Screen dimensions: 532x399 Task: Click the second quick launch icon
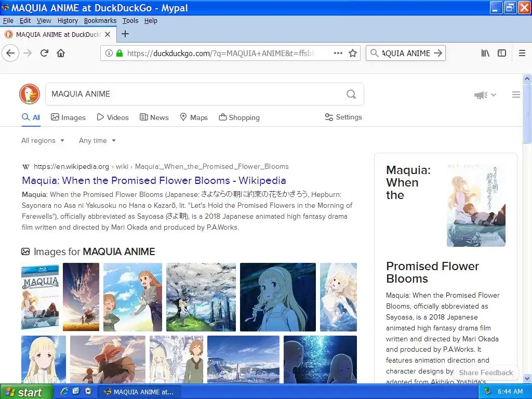pos(76,391)
